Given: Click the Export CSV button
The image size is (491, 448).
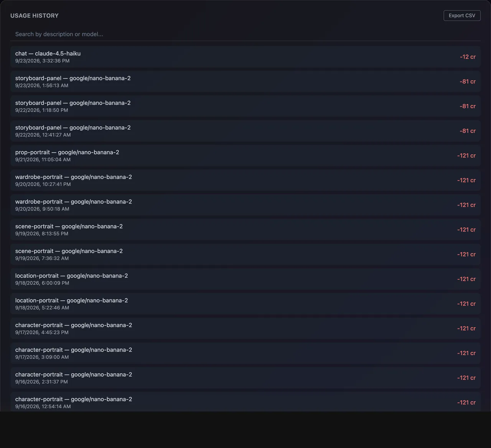Looking at the screenshot, I should (462, 15).
